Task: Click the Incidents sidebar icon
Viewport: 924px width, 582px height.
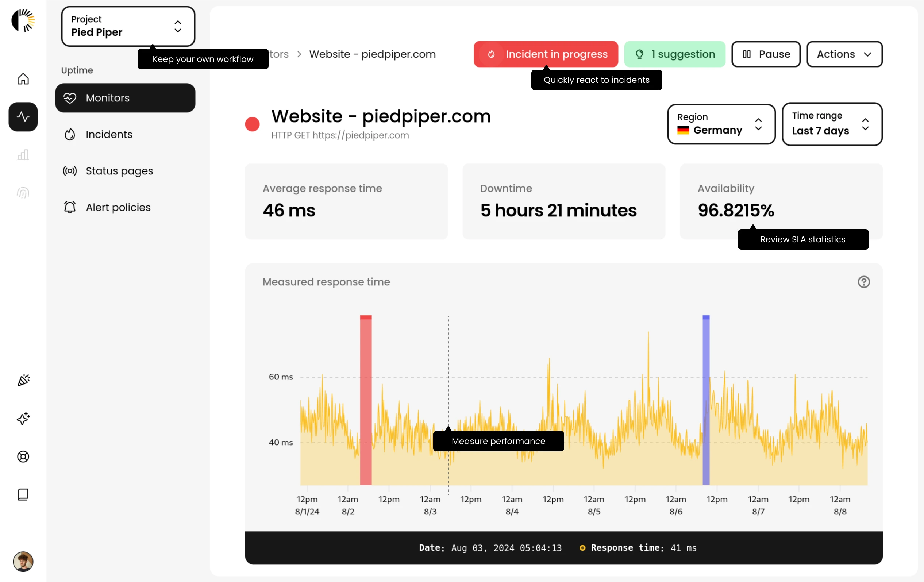Action: click(70, 134)
